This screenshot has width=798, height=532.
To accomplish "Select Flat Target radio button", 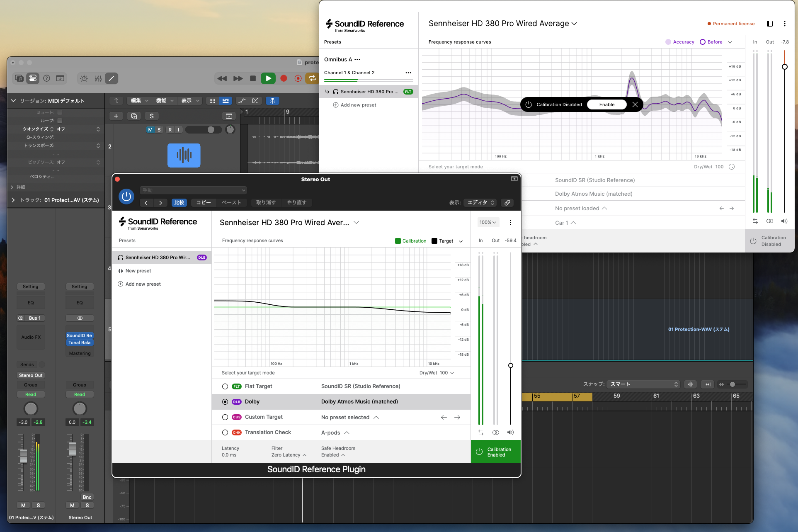I will (x=225, y=386).
